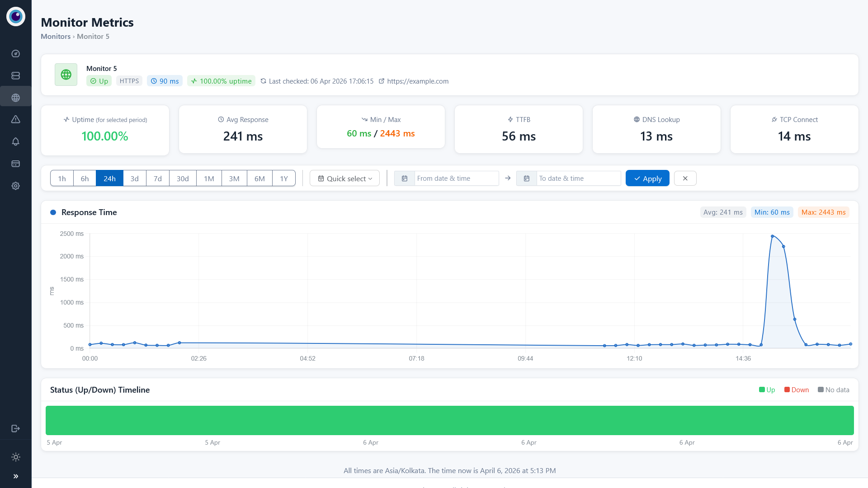Click the Apply button

coord(647,178)
